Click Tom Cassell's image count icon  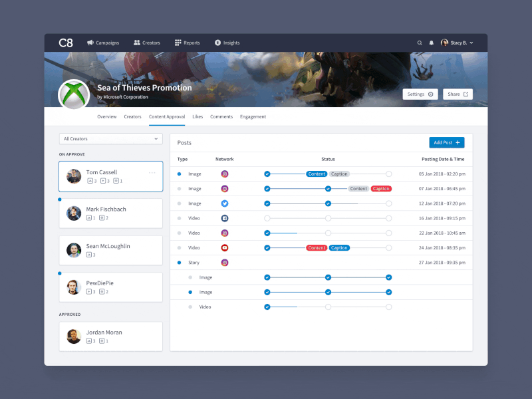click(90, 181)
